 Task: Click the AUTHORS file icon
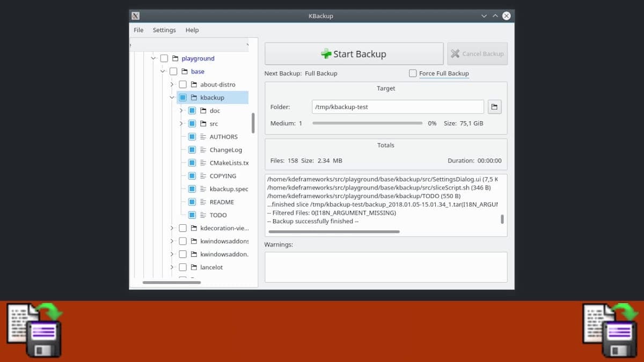tap(203, 137)
